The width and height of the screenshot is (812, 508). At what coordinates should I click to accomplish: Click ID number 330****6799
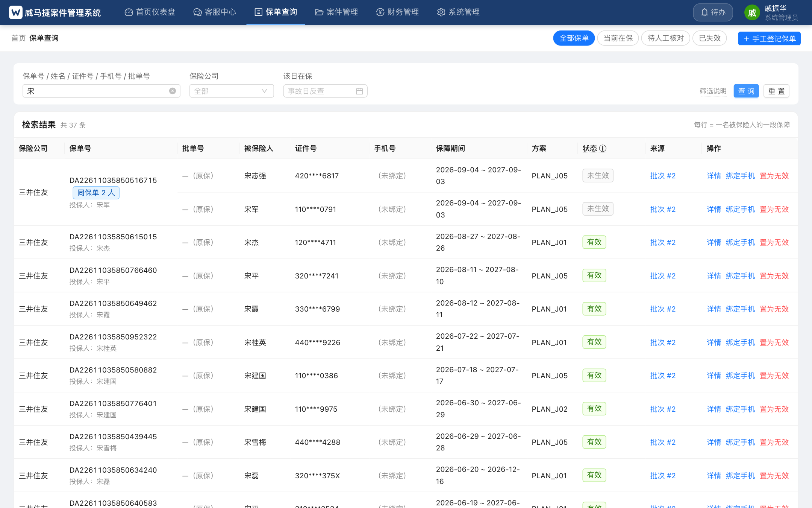(317, 309)
